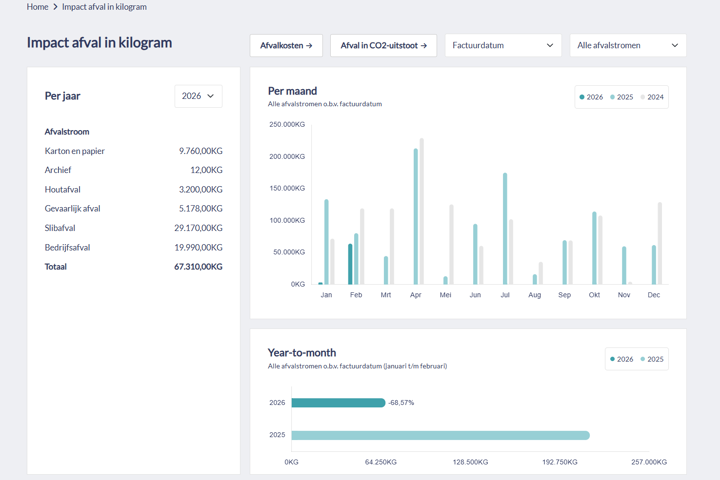The width and height of the screenshot is (720, 480).
Task: Toggle 2025 in Year-to-month legend
Action: tap(652, 359)
